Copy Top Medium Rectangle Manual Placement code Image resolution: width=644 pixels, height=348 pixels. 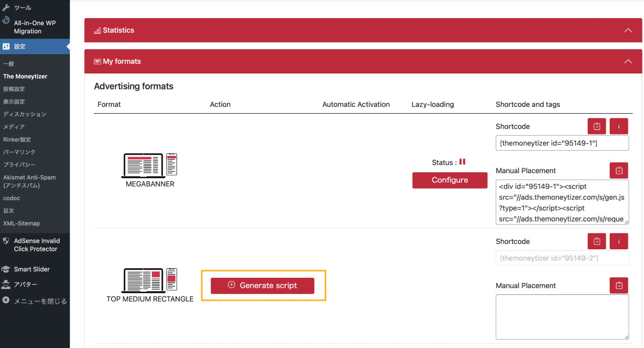[619, 285]
